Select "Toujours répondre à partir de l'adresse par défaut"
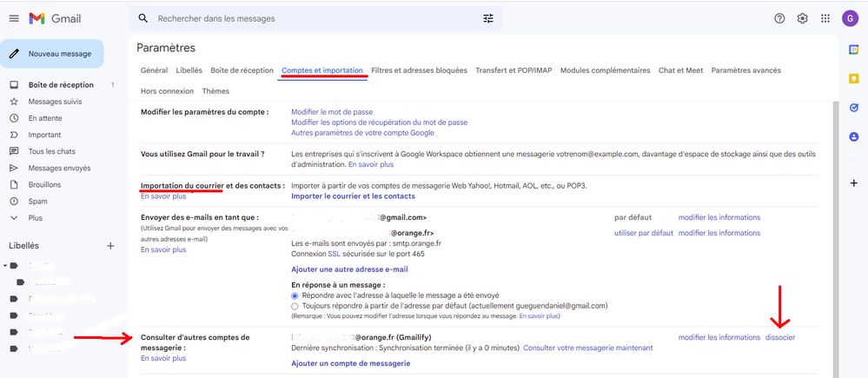 click(295, 306)
